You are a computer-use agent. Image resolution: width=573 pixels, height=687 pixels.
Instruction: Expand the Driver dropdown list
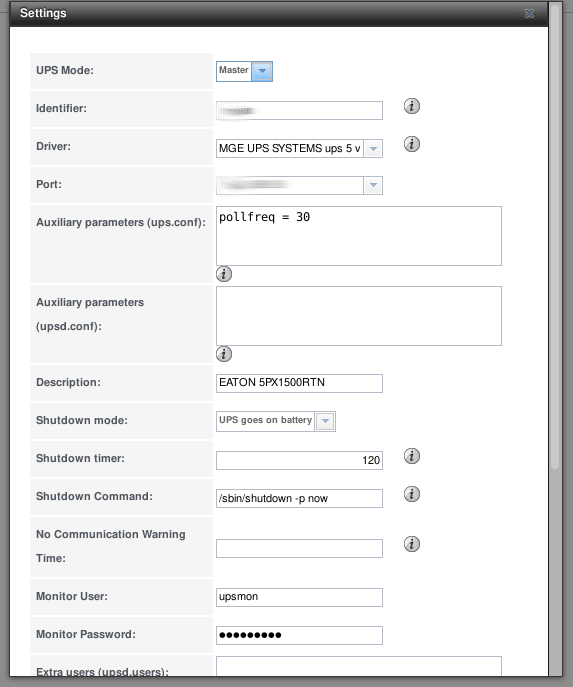pyautogui.click(x=373, y=149)
